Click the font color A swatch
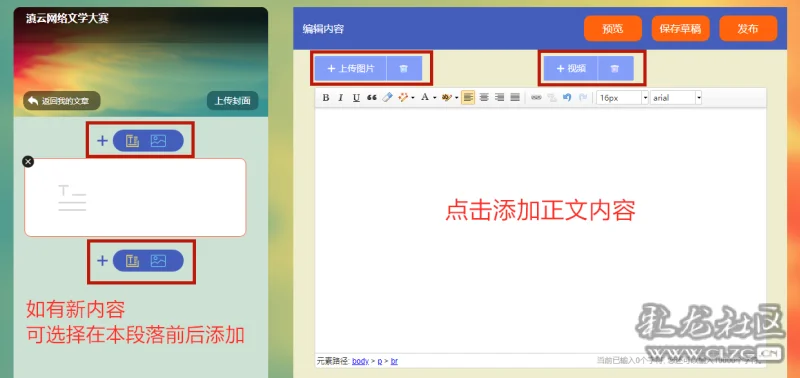 (424, 98)
